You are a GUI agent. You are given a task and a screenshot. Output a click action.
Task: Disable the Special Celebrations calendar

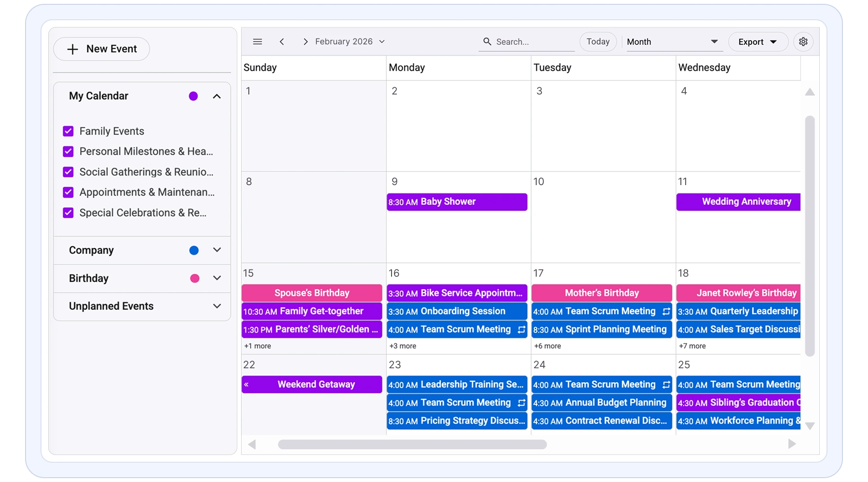[x=68, y=212]
